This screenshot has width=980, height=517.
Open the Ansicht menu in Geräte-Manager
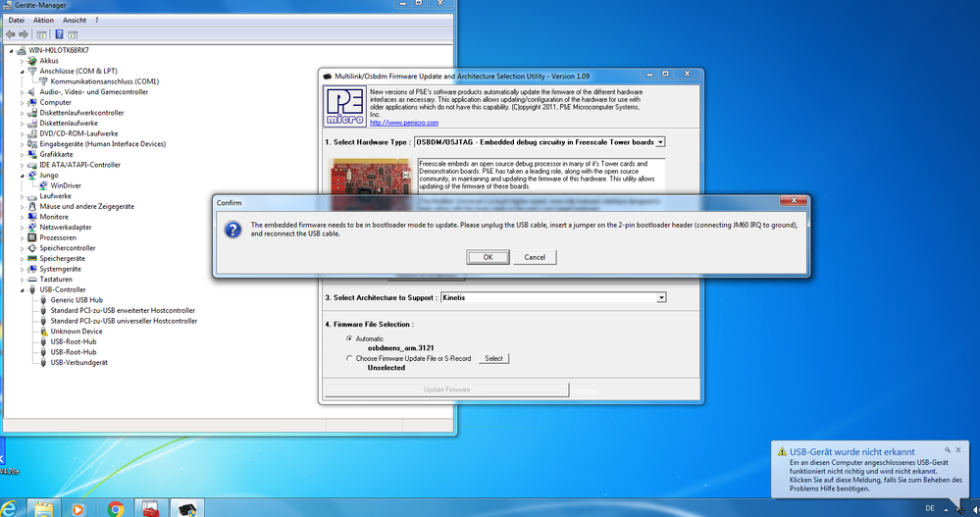(x=75, y=20)
